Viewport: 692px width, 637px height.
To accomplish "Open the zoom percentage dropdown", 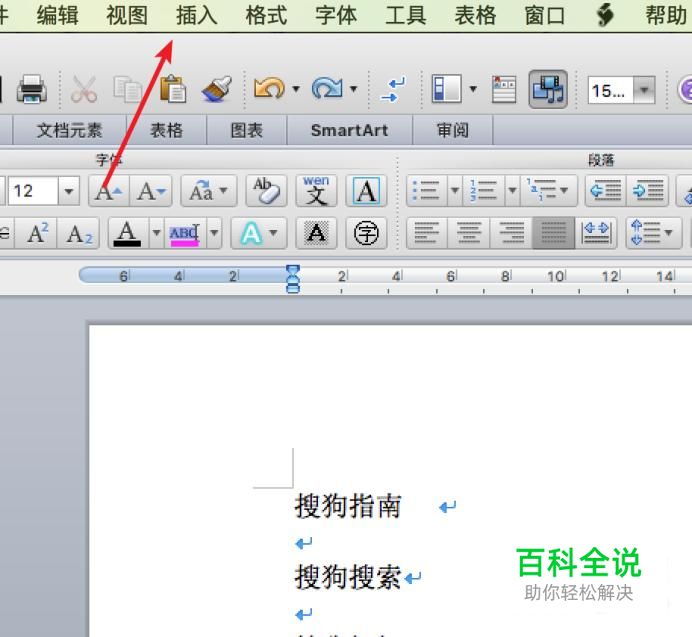I will point(644,90).
